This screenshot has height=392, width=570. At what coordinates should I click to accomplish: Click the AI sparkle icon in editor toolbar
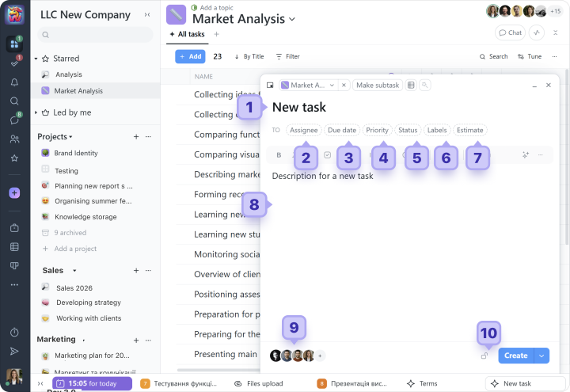pos(524,155)
